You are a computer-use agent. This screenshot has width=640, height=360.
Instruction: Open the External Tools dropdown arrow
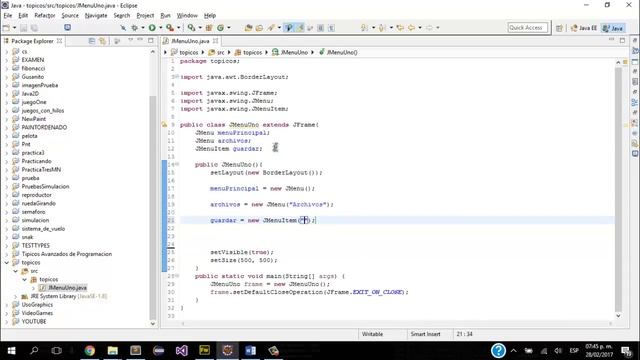coord(178,28)
